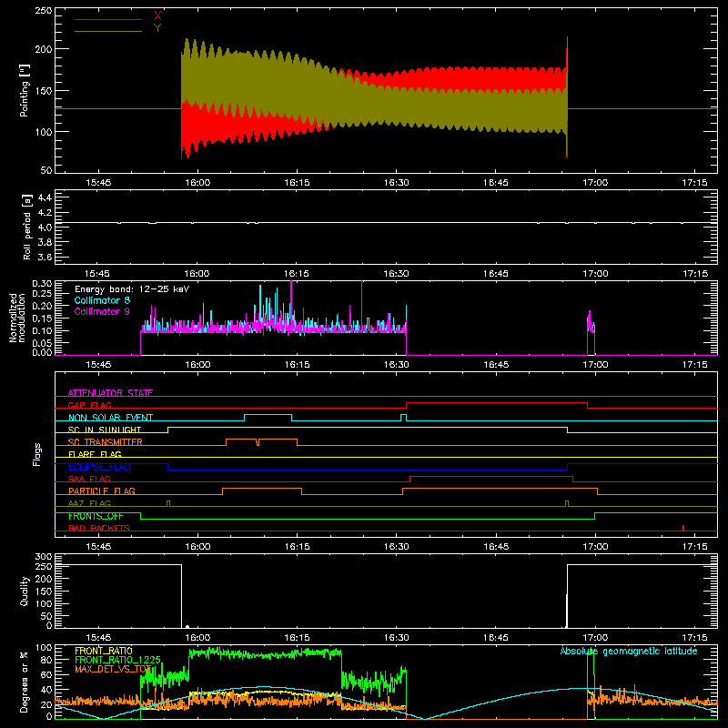Image resolution: width=728 pixels, height=728 pixels.
Task: Click '16:00' tick under Flags plot
Action: point(197,547)
